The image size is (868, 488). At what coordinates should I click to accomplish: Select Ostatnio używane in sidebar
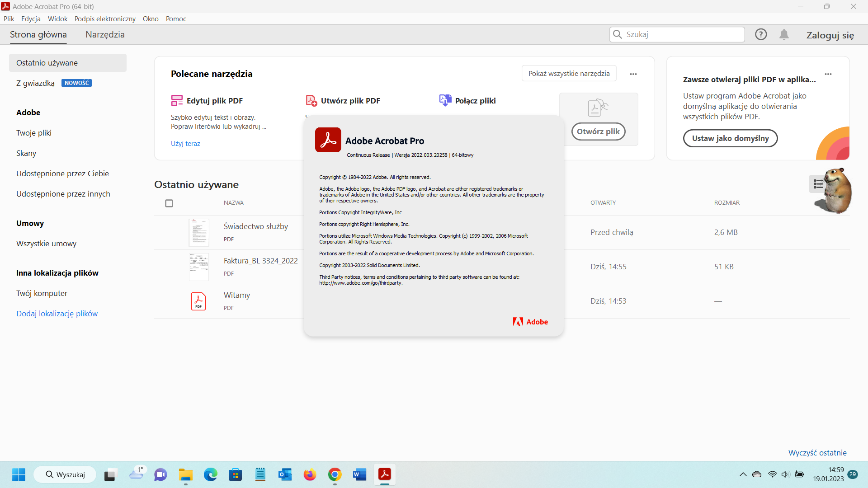point(68,63)
